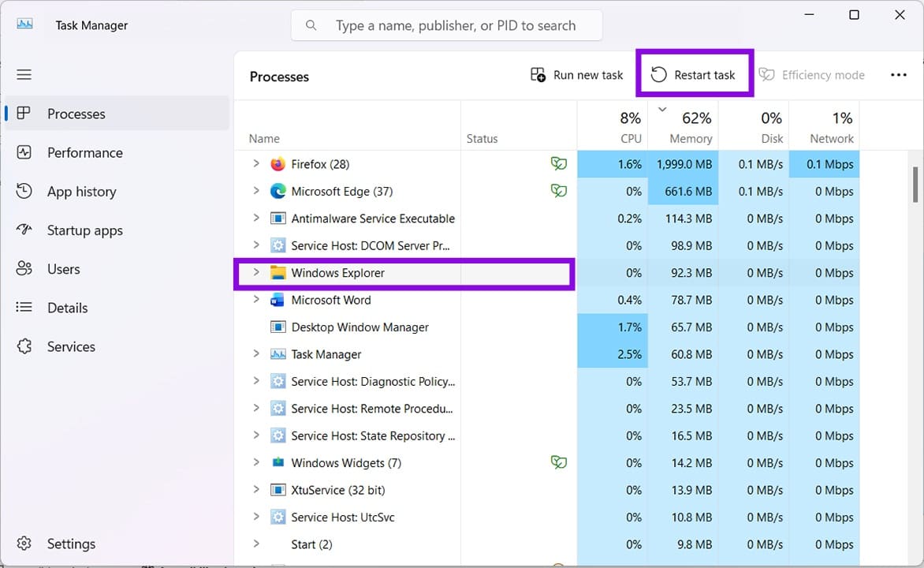Click Firefox efficiency mode leaf icon
Viewport: 924px width, 568px height.
(x=559, y=163)
